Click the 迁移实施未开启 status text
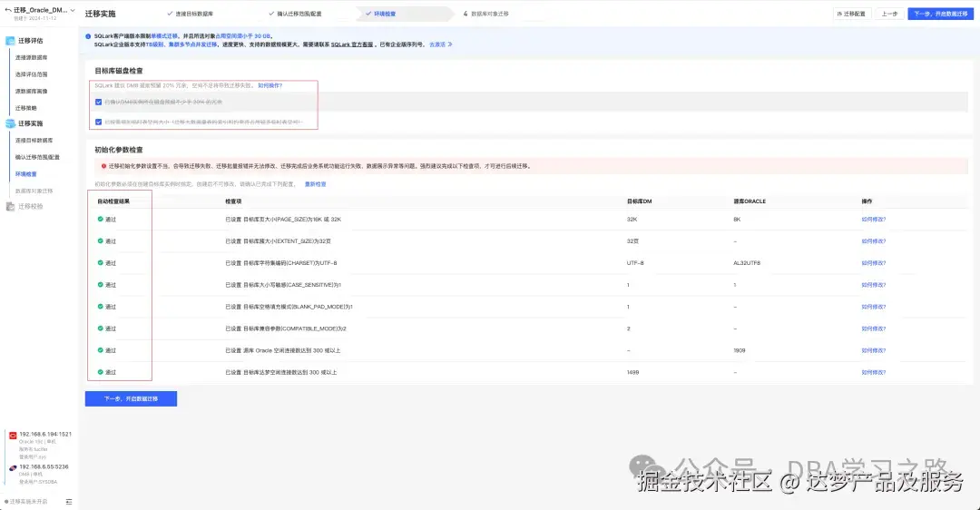Image resolution: width=980 pixels, height=510 pixels. click(28, 502)
